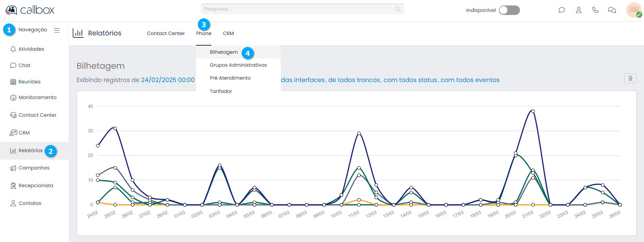Click the chat bubble icon in top bar
This screenshot has height=242, width=644.
click(562, 10)
